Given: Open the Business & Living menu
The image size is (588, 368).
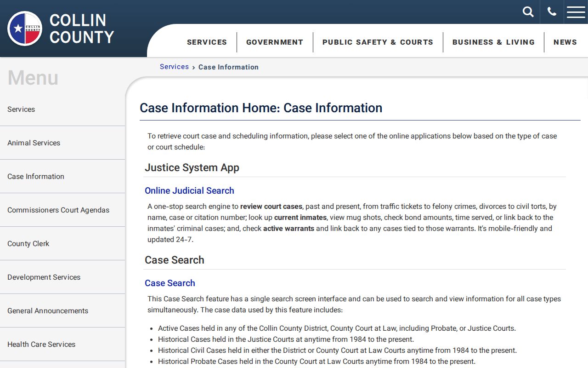Looking at the screenshot, I should point(493,42).
